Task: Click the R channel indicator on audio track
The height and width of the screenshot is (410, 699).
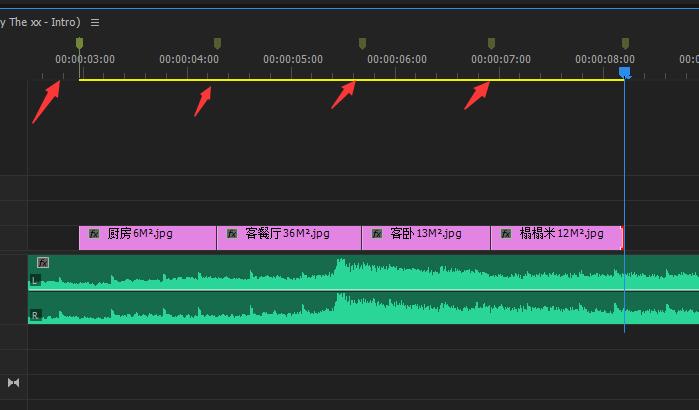Action: click(x=36, y=315)
